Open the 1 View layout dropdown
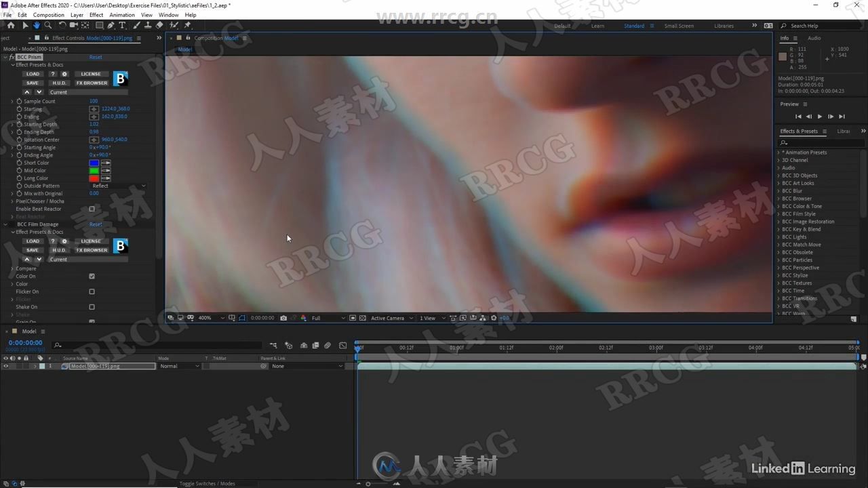 click(x=433, y=318)
